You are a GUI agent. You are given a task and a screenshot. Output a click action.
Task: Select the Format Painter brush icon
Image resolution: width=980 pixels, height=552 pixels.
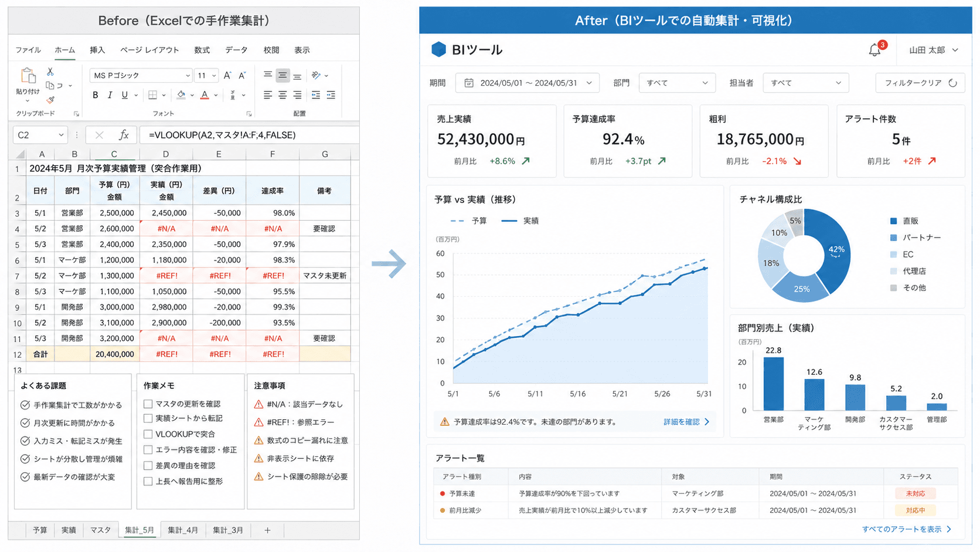(50, 100)
